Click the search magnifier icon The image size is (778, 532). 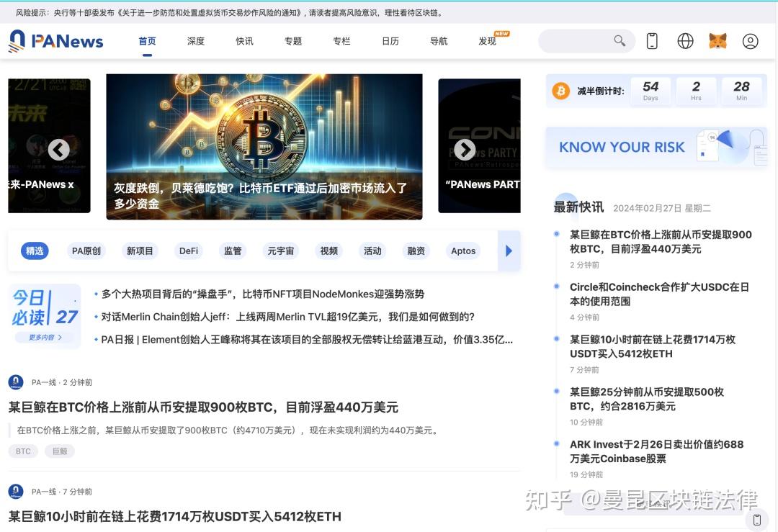(x=620, y=40)
